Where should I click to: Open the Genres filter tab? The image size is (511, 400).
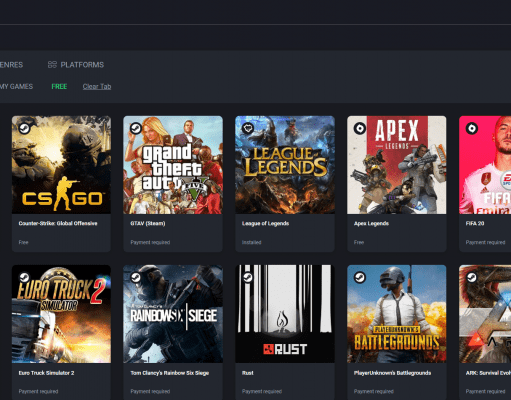[x=11, y=65]
